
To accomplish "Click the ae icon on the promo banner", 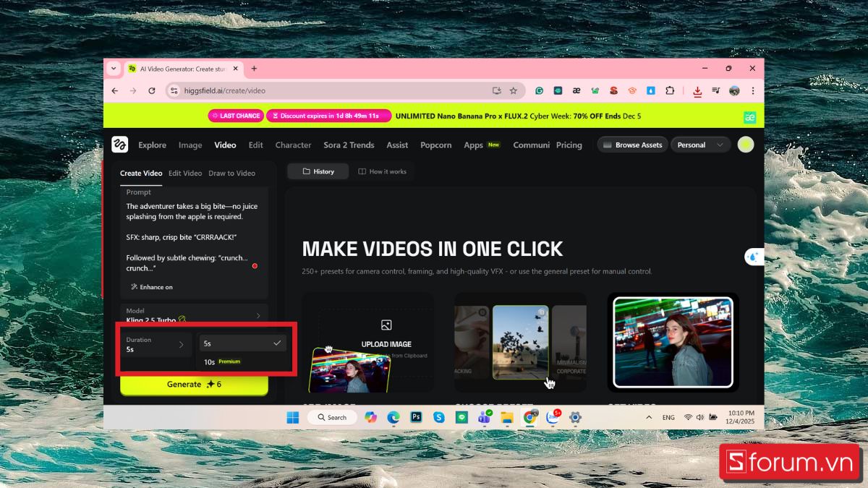I will 751,117.
